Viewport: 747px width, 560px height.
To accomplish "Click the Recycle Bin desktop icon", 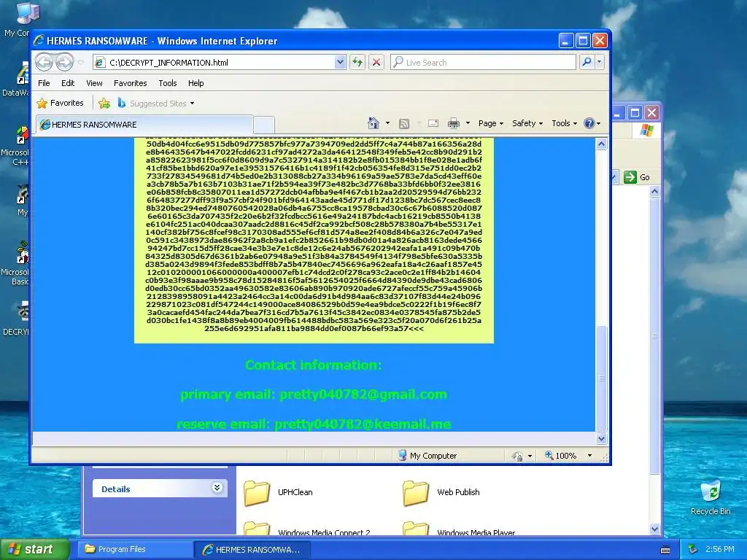I will pyautogui.click(x=711, y=497).
